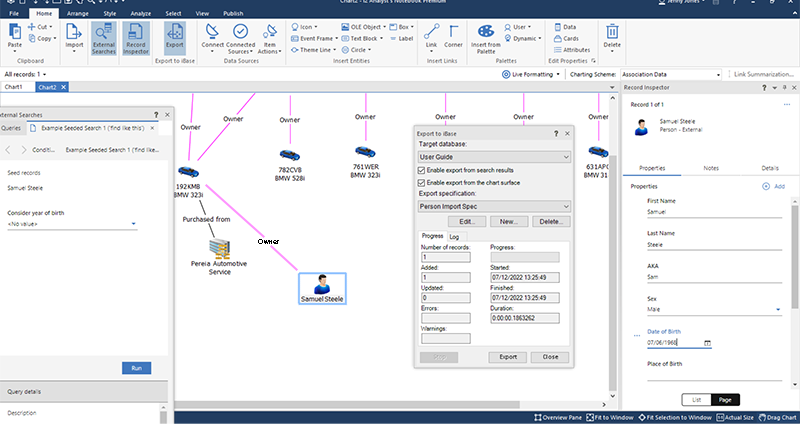Open the Date of Birth calendar picker
Screen dimensions: 800x429
(708, 343)
